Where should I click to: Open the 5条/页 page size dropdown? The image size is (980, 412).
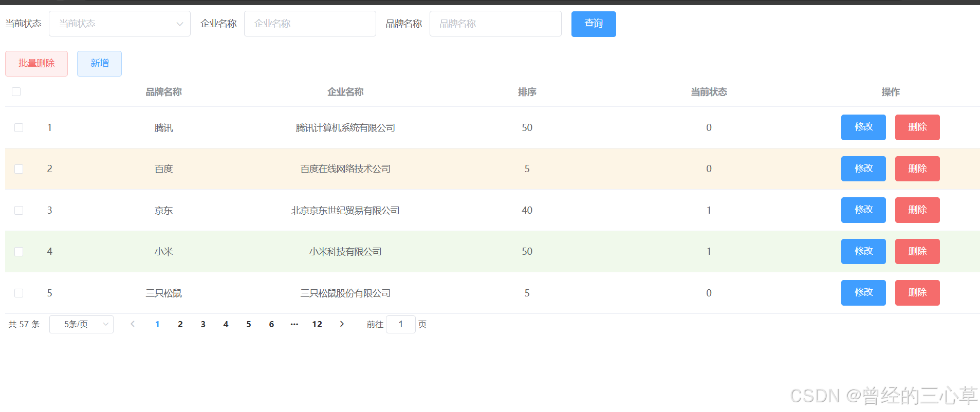point(81,324)
